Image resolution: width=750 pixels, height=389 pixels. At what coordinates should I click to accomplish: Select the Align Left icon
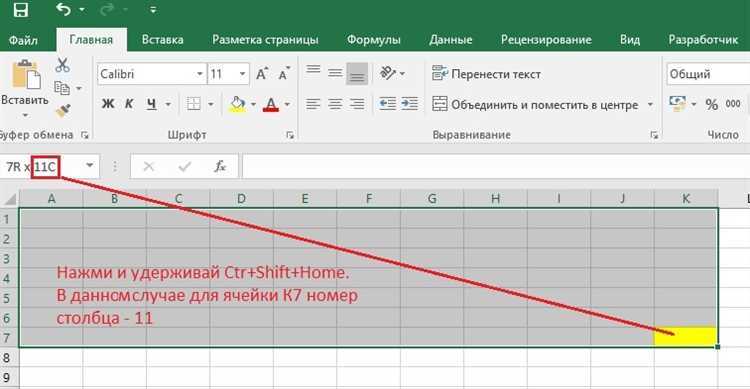[313, 104]
